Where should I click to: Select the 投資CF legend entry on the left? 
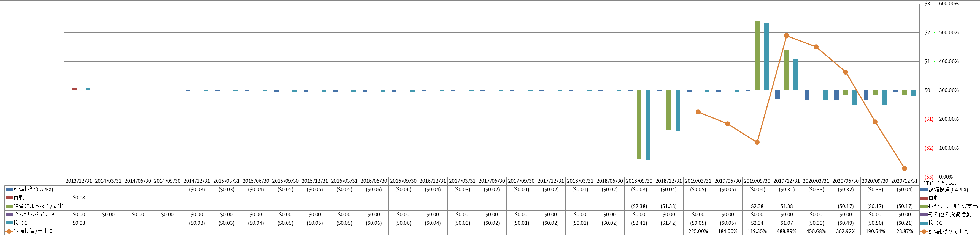[18, 223]
